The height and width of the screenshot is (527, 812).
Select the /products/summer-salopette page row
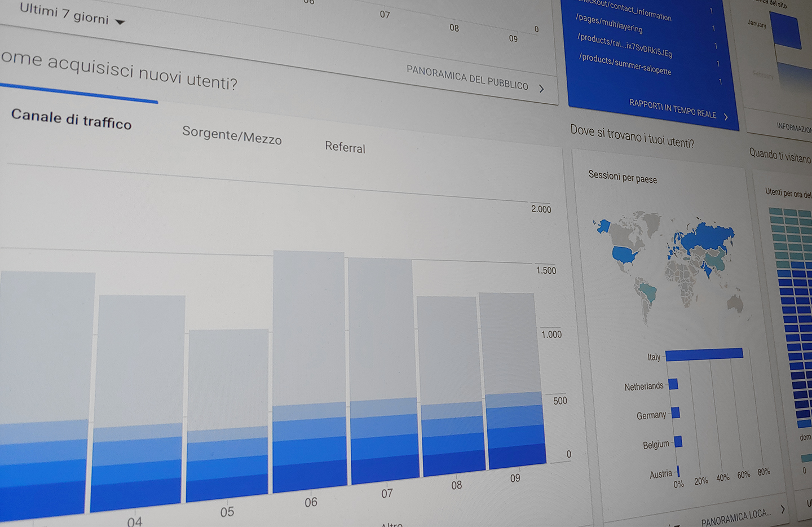[x=625, y=64]
